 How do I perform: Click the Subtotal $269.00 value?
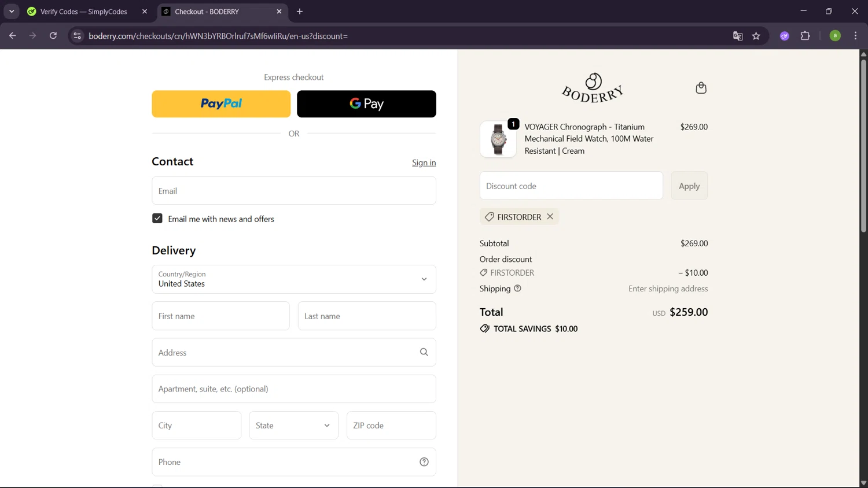(x=694, y=243)
